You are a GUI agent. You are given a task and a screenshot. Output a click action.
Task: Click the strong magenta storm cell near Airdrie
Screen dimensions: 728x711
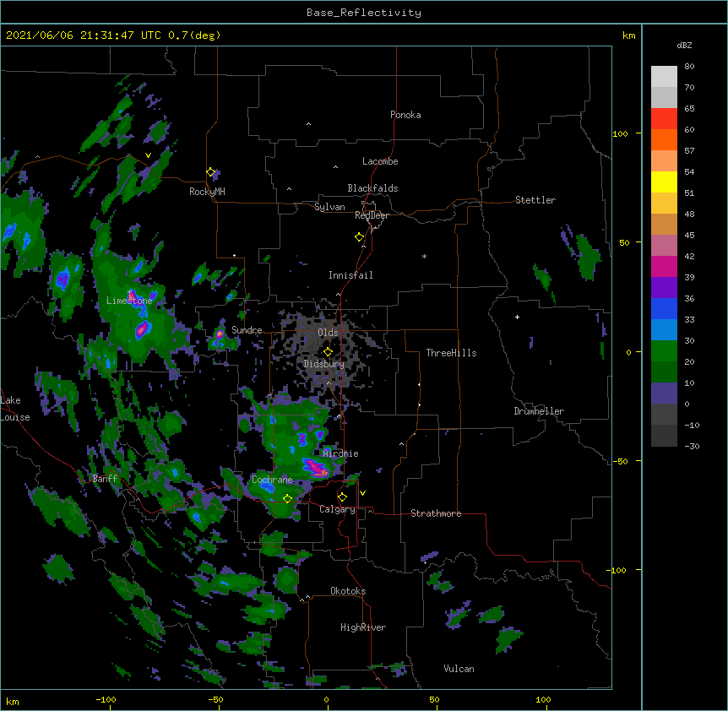coord(317,468)
